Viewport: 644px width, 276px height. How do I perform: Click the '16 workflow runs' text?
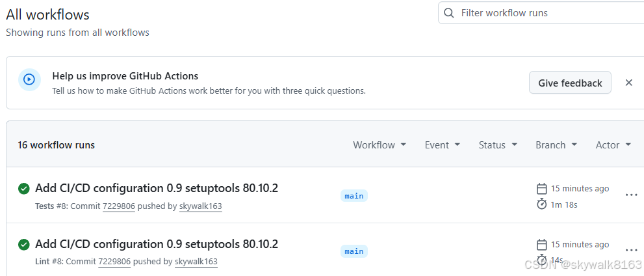pyautogui.click(x=57, y=145)
